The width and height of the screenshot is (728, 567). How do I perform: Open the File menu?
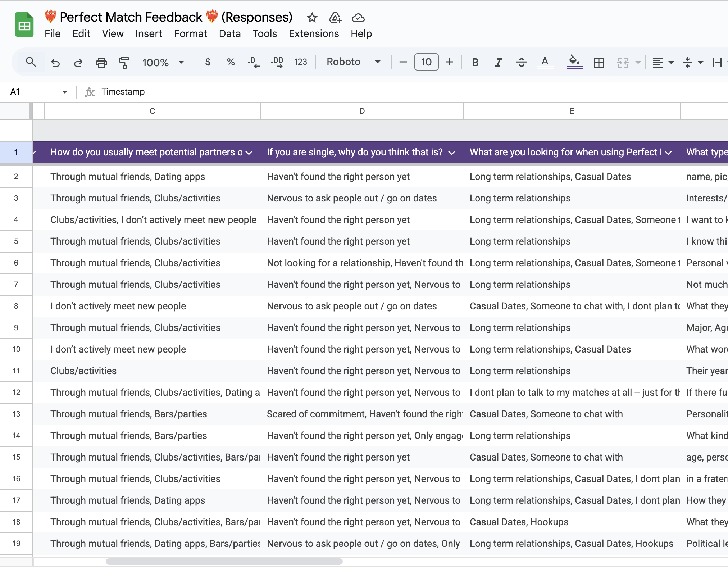point(53,33)
